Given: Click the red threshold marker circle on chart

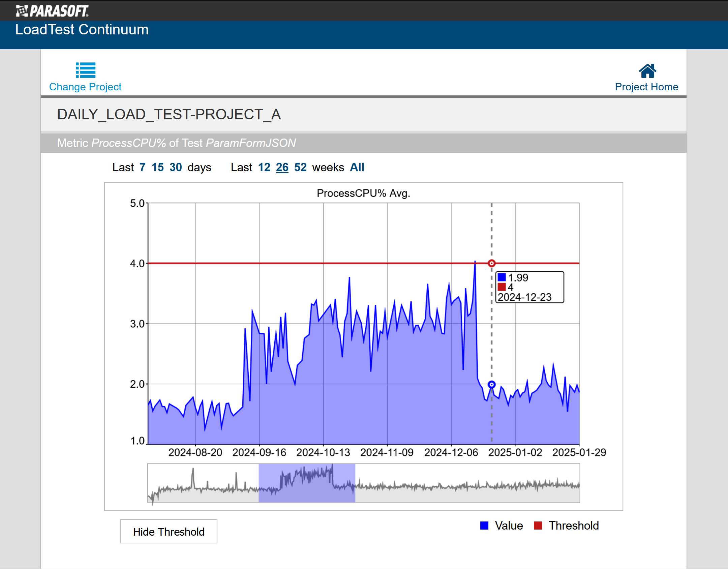Looking at the screenshot, I should (x=492, y=263).
